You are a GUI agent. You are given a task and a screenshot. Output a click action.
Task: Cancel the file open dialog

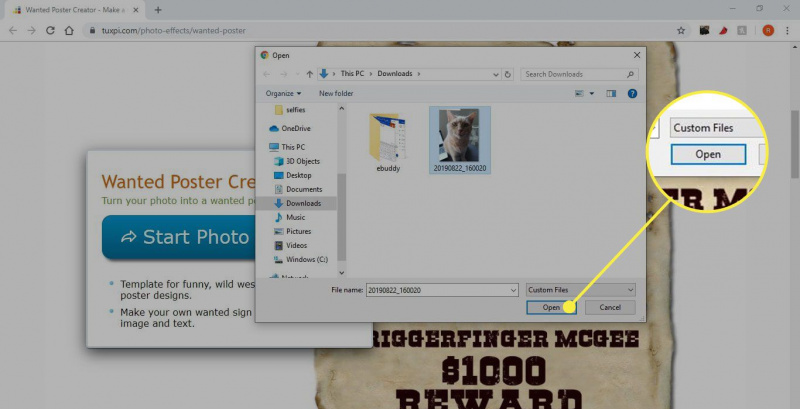point(610,308)
